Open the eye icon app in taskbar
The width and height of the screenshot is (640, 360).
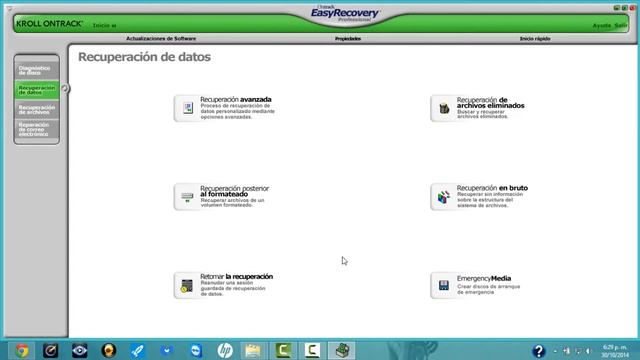coord(80,351)
